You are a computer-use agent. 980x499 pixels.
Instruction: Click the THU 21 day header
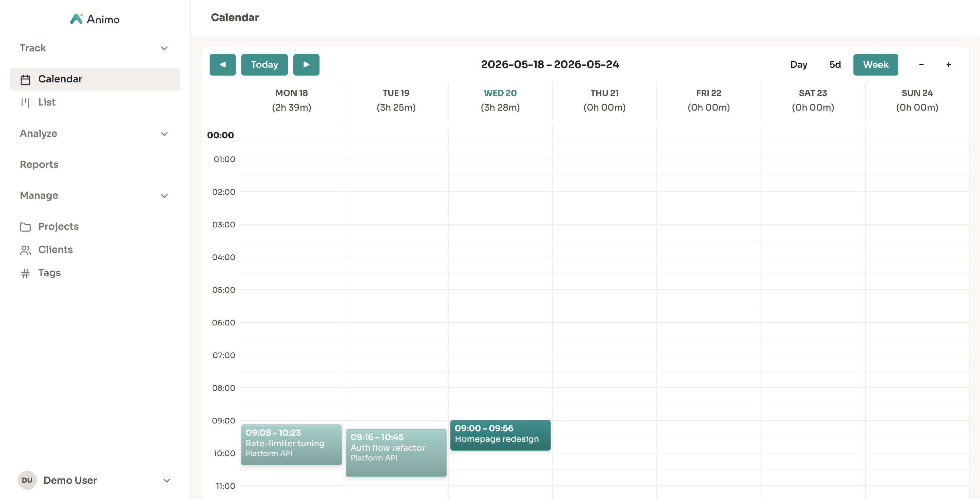(x=605, y=93)
